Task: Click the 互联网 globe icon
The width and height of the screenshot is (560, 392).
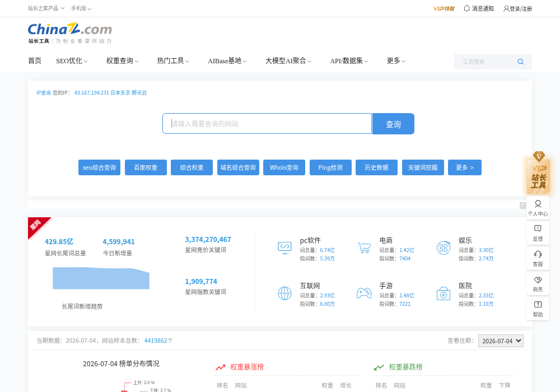Action: tap(284, 293)
